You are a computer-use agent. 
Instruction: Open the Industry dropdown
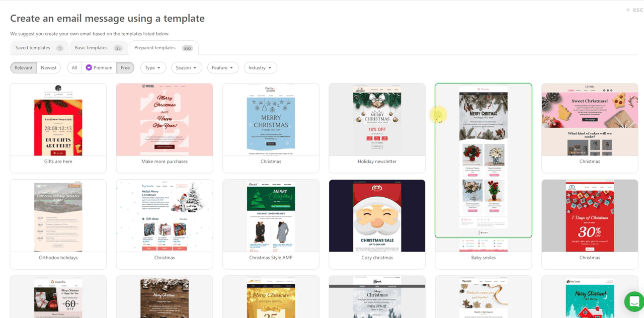pos(260,67)
